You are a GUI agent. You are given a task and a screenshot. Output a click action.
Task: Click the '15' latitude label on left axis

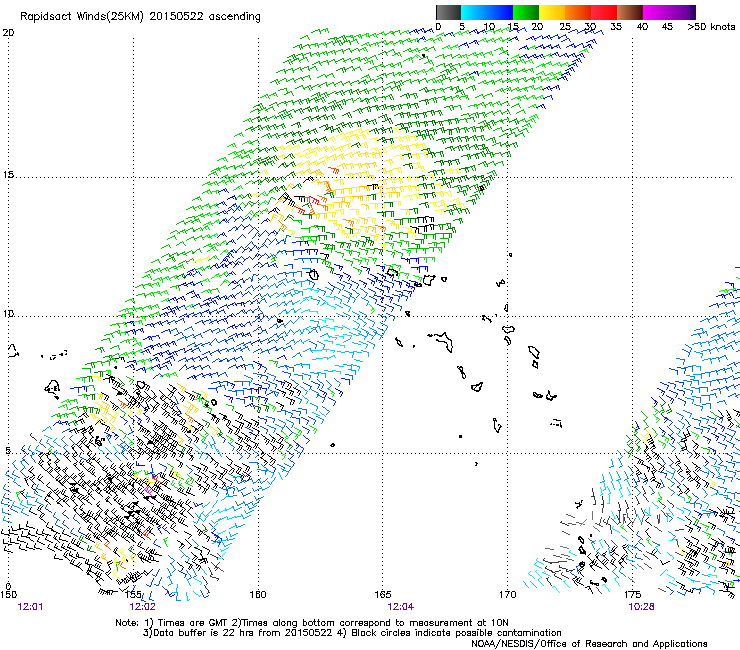point(8,175)
